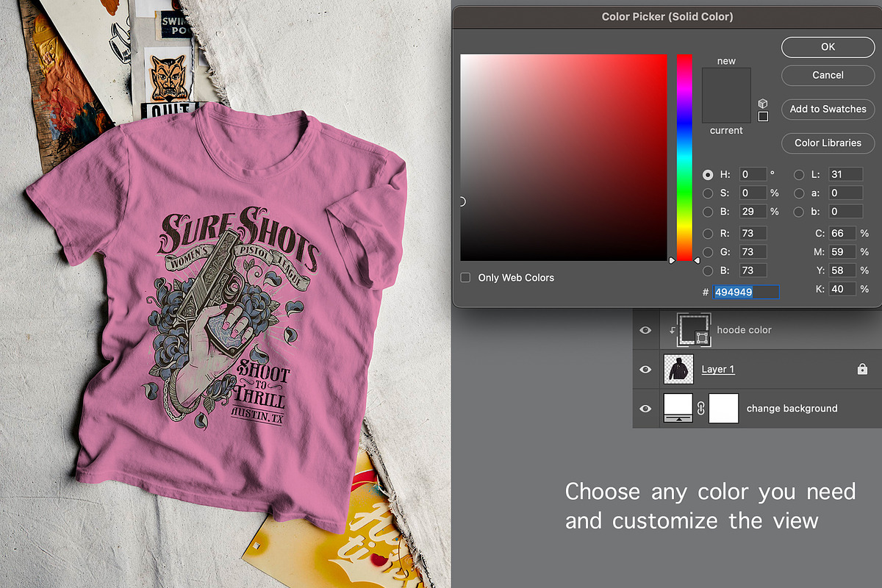Click the link icon on change background layer
Screen dimensions: 882x588
click(x=700, y=409)
